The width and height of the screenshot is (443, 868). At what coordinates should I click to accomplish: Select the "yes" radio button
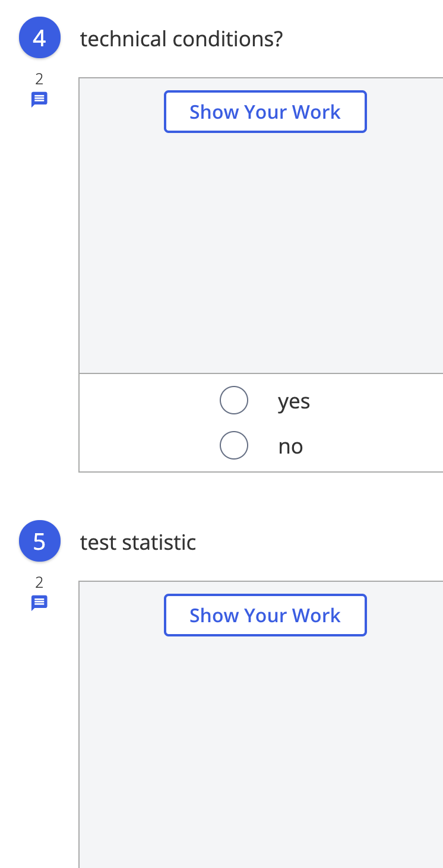[x=234, y=400]
